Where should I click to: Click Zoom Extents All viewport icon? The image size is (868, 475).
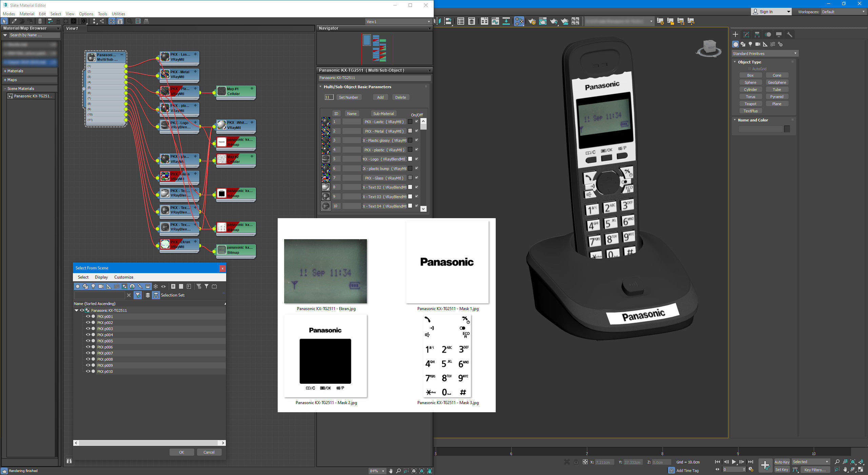pos(862,462)
